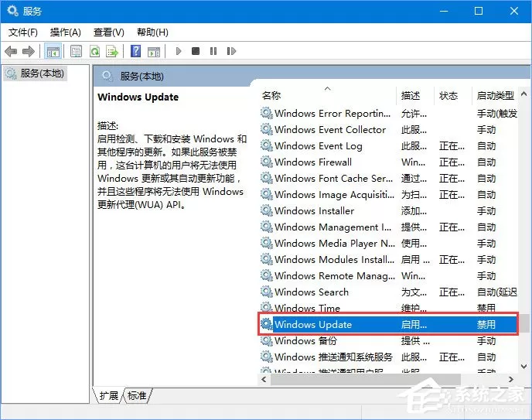Switch to the 标准 tab
Viewport: 532px width, 420px height.
tap(137, 395)
